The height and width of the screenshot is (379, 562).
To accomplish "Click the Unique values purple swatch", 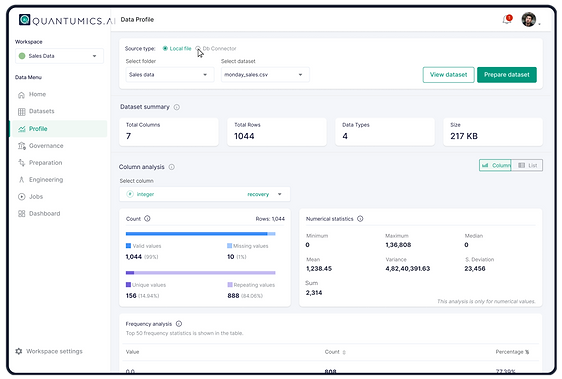I will 128,285.
